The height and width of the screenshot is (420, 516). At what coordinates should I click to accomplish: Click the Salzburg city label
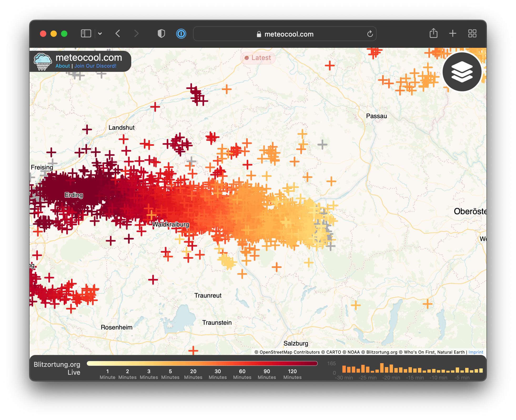(x=296, y=343)
